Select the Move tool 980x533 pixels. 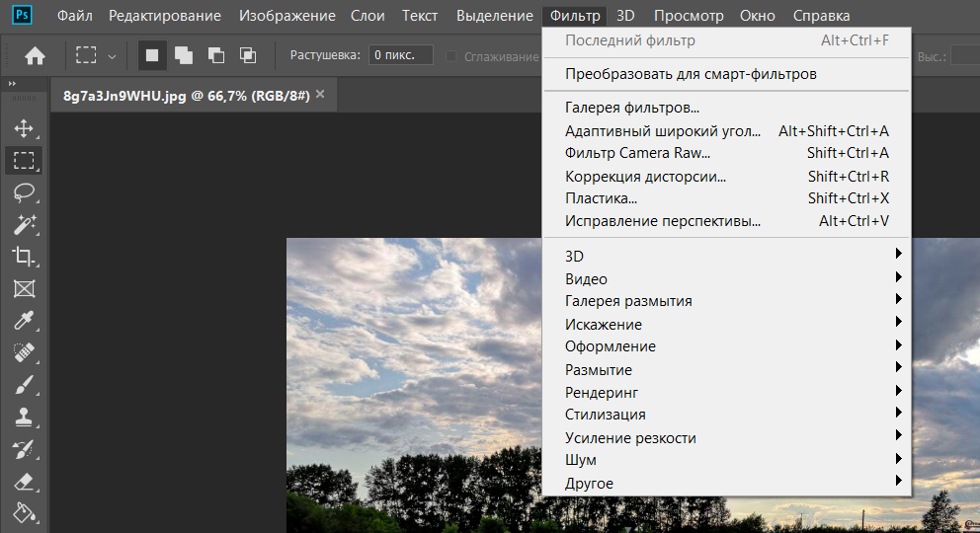point(24,128)
